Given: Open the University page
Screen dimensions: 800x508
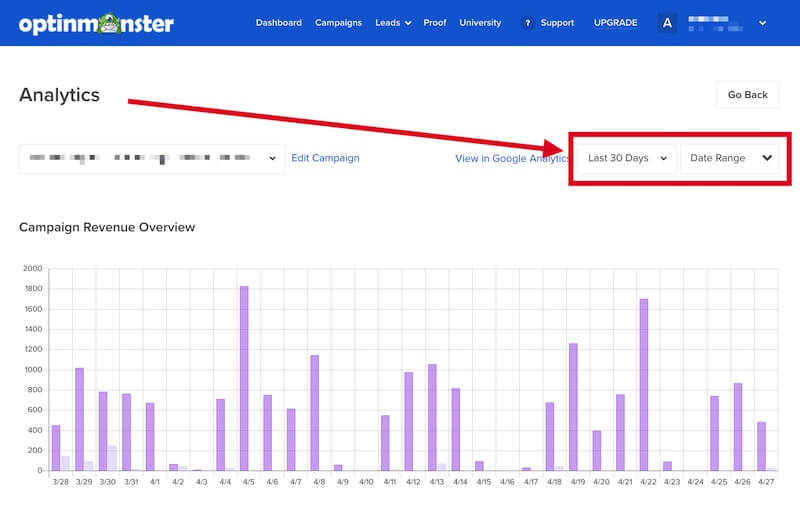Looking at the screenshot, I should pyautogui.click(x=480, y=23).
